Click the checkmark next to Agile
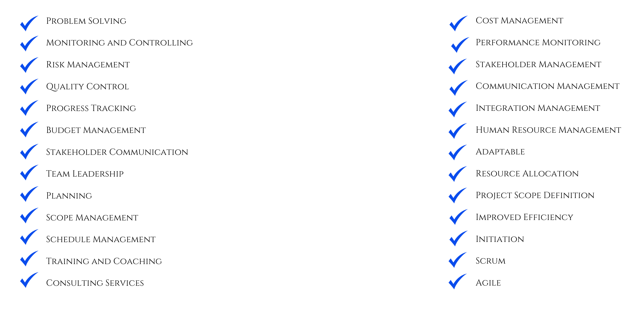This screenshot has height=326, width=644. coord(457,281)
